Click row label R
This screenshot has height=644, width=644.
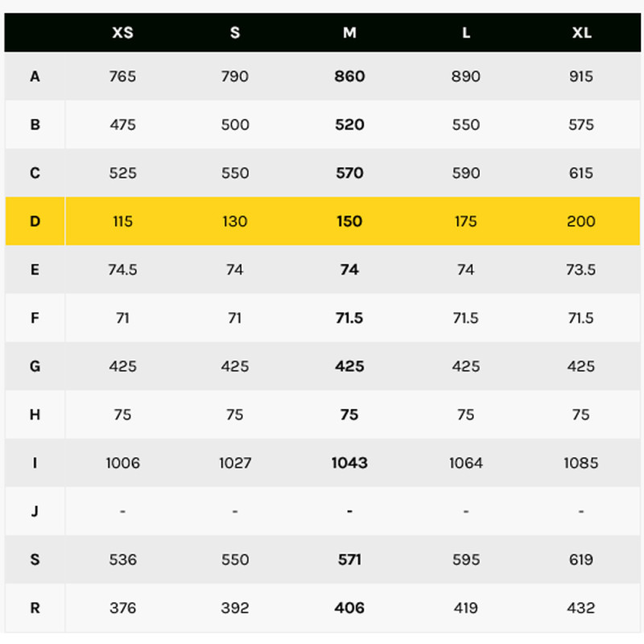(35, 608)
